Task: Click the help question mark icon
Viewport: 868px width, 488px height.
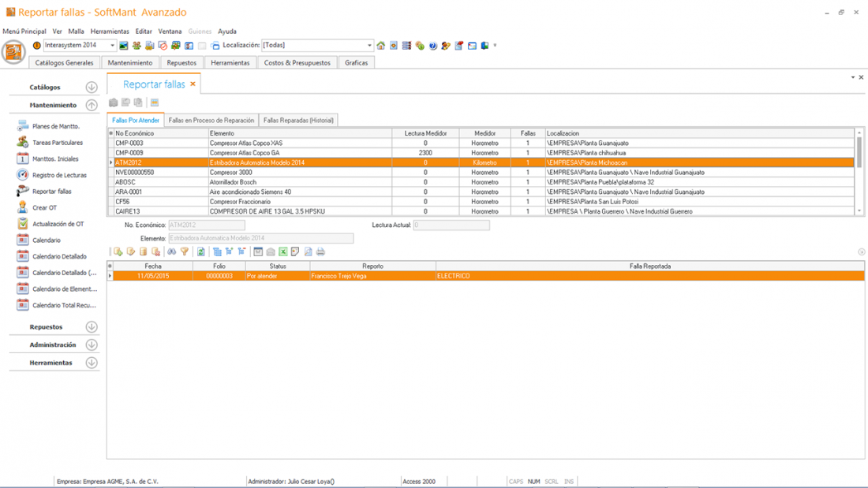Action: click(x=432, y=46)
